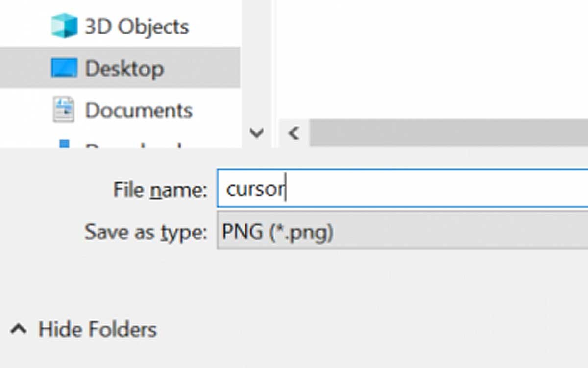588x368 pixels.
Task: Click the partially visible Downloads arrow icon
Action: point(64,144)
